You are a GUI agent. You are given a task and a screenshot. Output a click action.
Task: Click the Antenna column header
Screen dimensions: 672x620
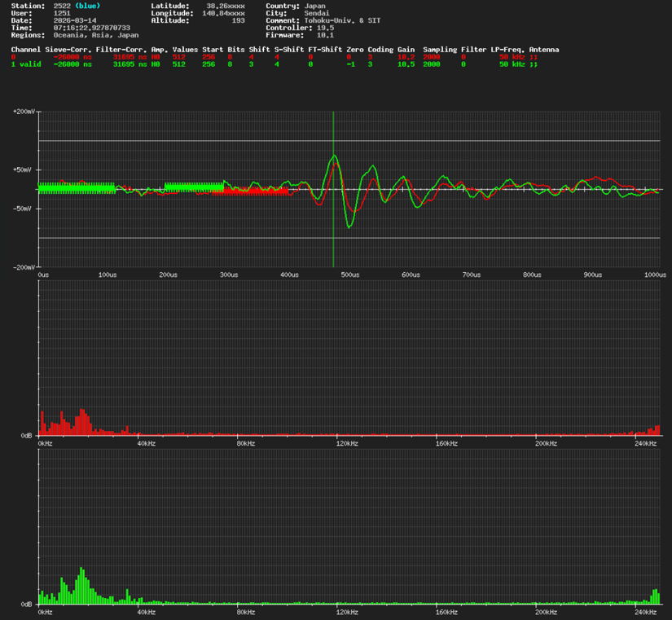pos(544,50)
